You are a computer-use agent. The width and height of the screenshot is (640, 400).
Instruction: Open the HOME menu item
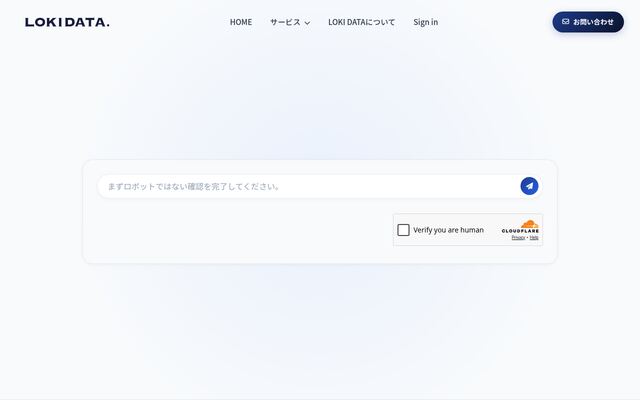click(241, 22)
